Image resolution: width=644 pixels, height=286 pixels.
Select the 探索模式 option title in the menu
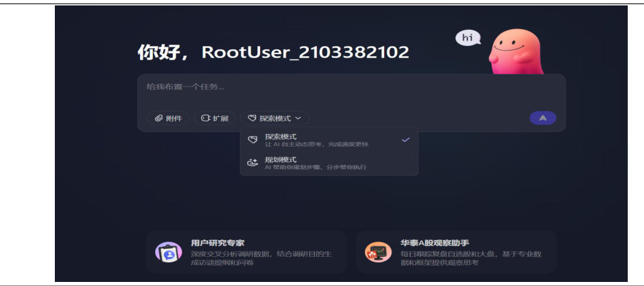(x=280, y=137)
